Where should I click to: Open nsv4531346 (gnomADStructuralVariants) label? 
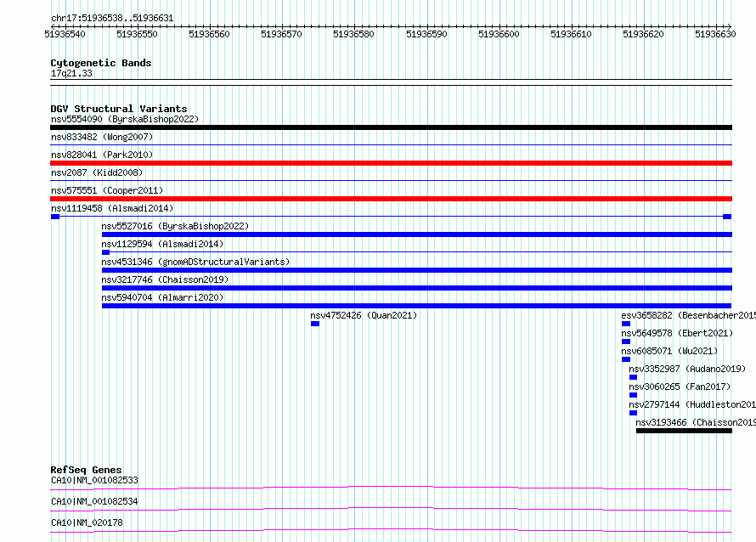(x=195, y=262)
